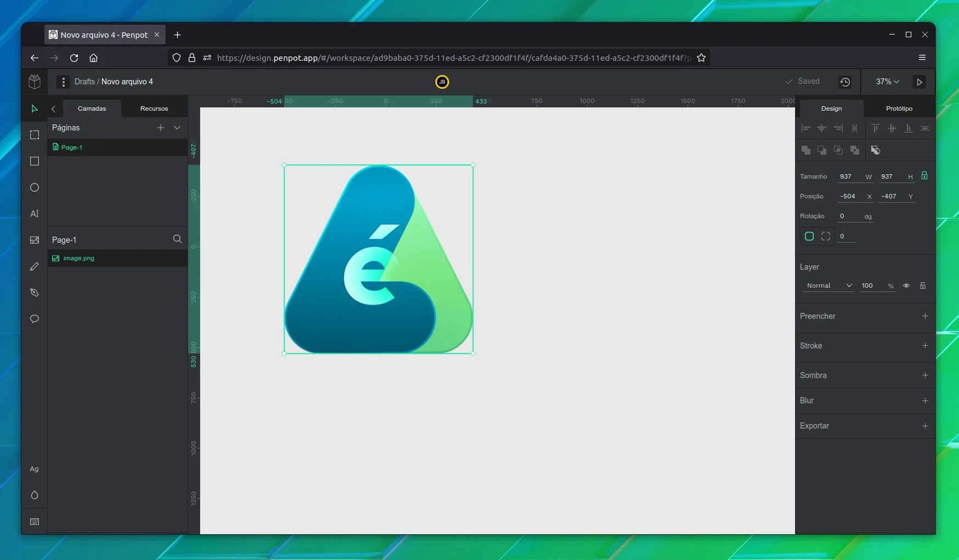Open the 37% zoom dropdown

click(x=887, y=82)
